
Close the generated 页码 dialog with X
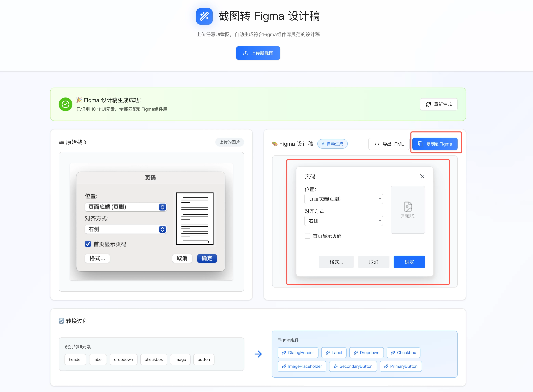tap(422, 176)
